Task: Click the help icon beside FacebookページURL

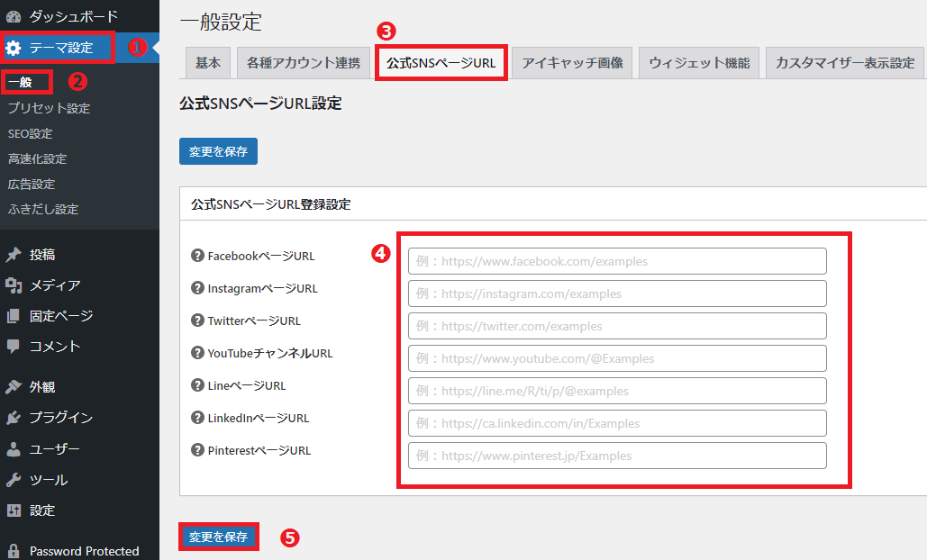Action: pos(198,256)
